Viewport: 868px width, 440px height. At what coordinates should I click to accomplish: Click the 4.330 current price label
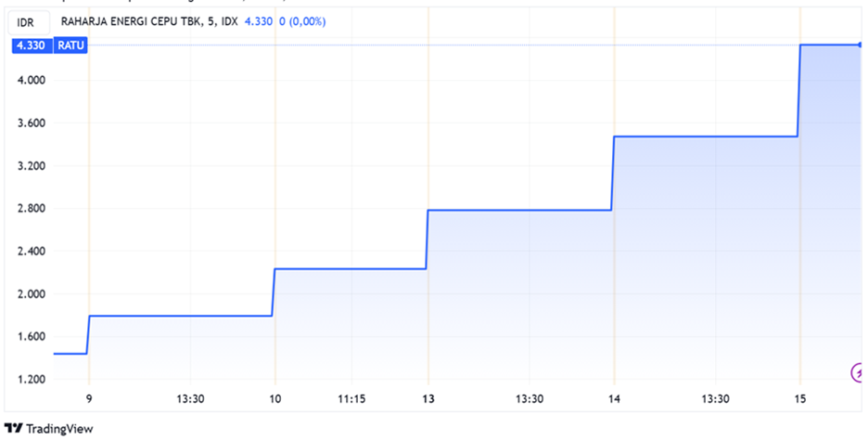click(32, 45)
